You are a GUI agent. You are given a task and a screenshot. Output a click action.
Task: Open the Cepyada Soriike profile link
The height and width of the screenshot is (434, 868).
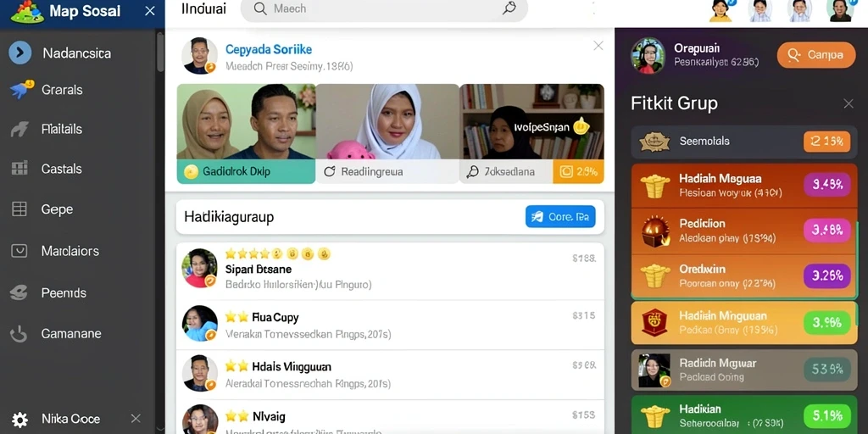click(269, 49)
